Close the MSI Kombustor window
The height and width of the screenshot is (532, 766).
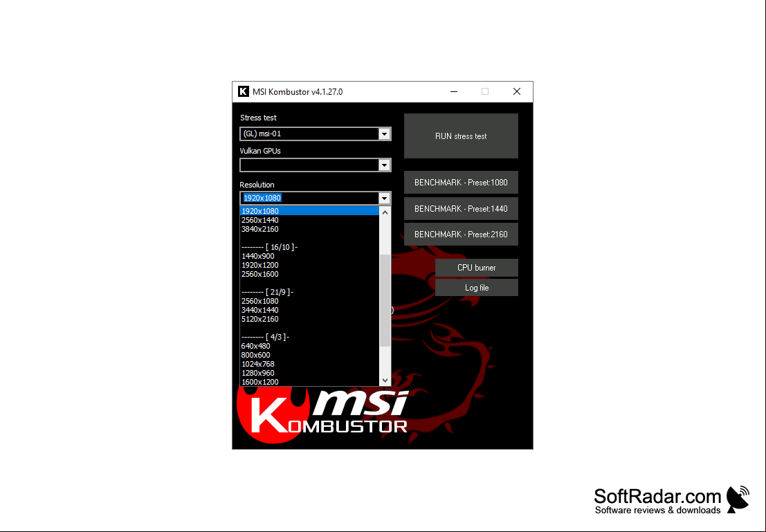pos(517,91)
